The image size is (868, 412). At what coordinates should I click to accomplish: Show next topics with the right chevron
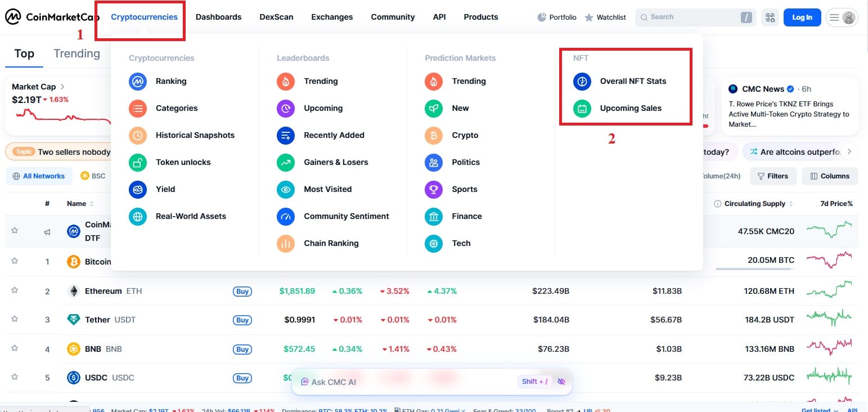[849, 151]
